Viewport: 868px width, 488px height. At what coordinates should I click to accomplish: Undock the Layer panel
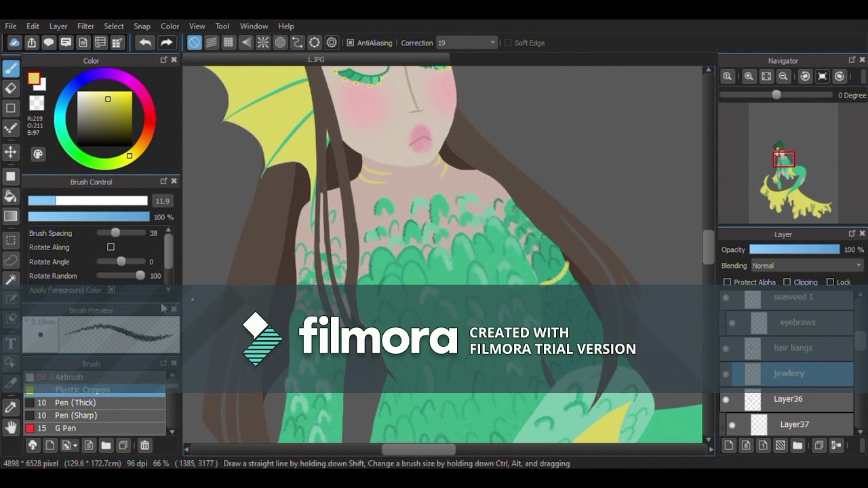(852, 234)
